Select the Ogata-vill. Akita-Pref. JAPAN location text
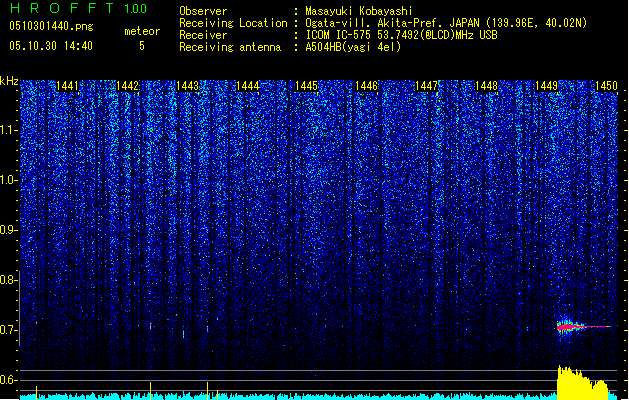Screen dimensions: 629x400 point(446,23)
